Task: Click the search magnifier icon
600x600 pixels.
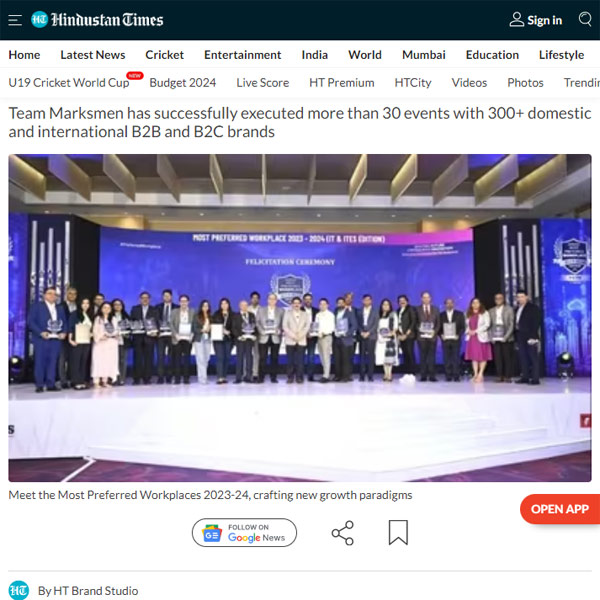Action: 585,19
